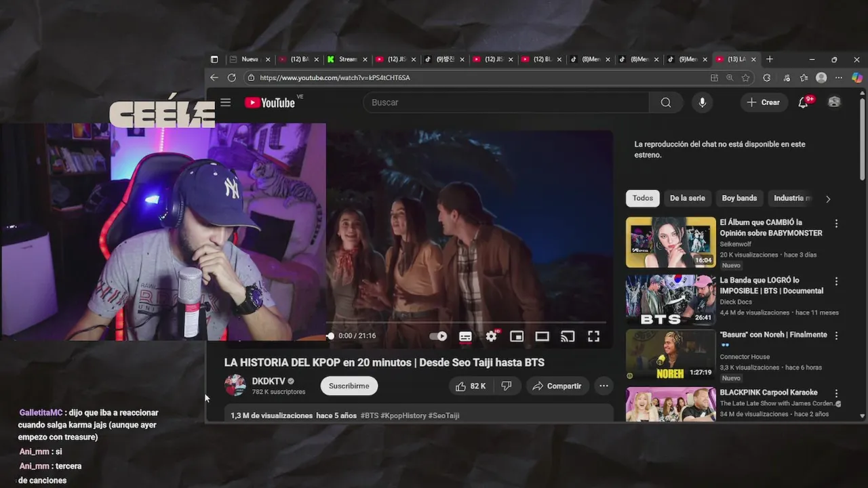Open the DKDKTV channel name link
Screen dimensions: 868x488
(x=269, y=381)
